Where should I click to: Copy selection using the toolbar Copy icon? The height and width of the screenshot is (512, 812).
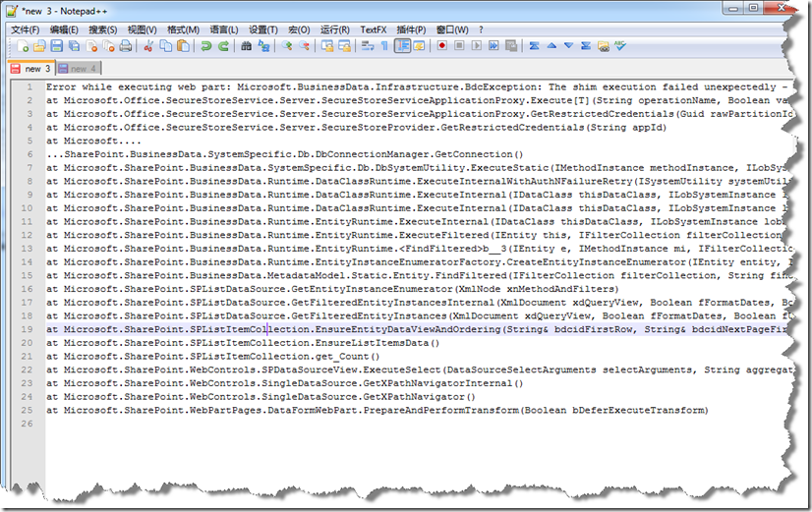(x=166, y=46)
